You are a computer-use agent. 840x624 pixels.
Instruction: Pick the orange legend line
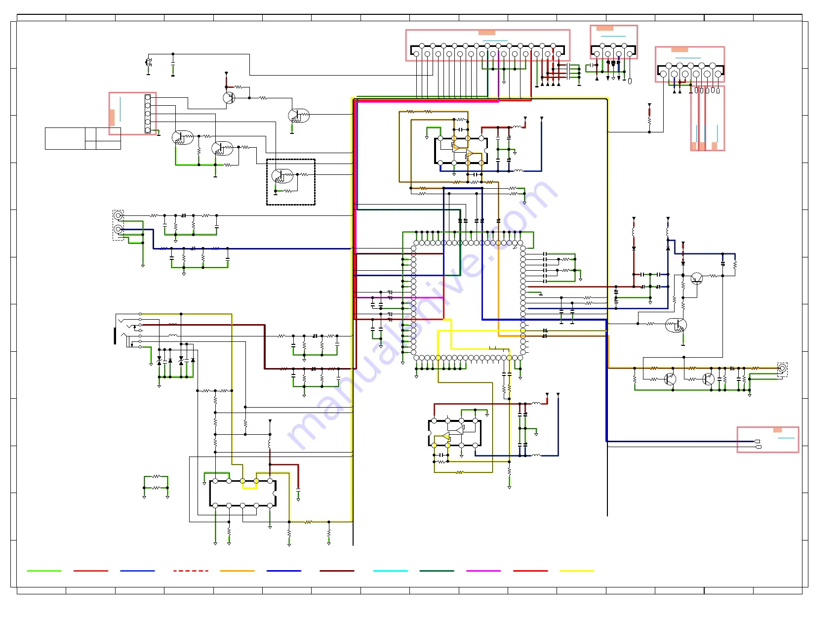click(x=237, y=571)
